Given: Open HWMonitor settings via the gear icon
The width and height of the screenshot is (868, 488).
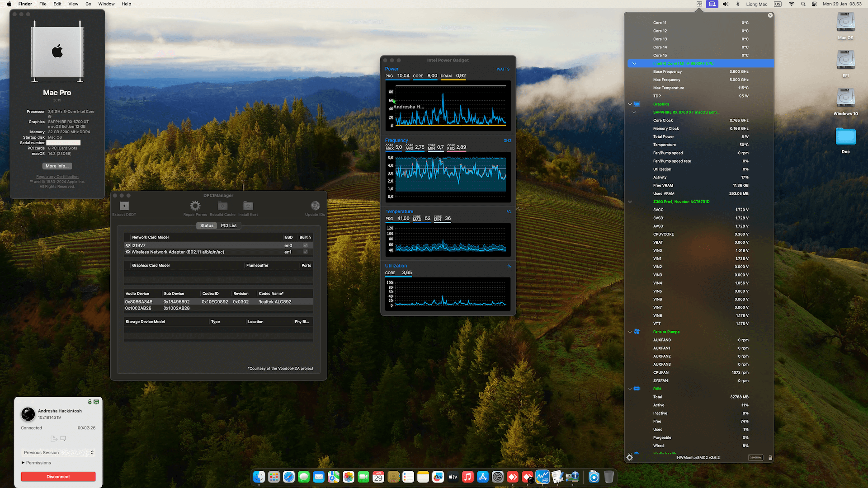Looking at the screenshot, I should [629, 457].
